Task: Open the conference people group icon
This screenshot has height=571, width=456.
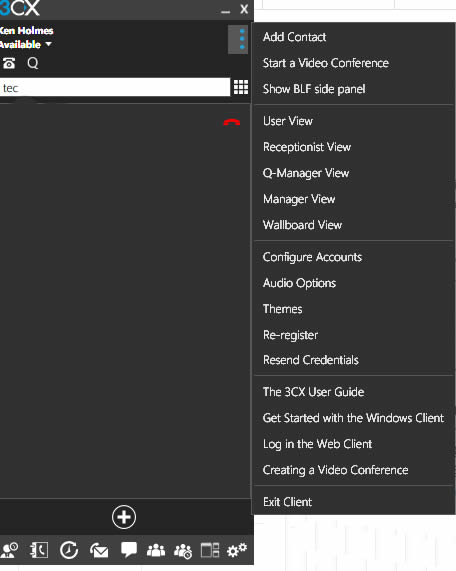Action: [x=156, y=550]
